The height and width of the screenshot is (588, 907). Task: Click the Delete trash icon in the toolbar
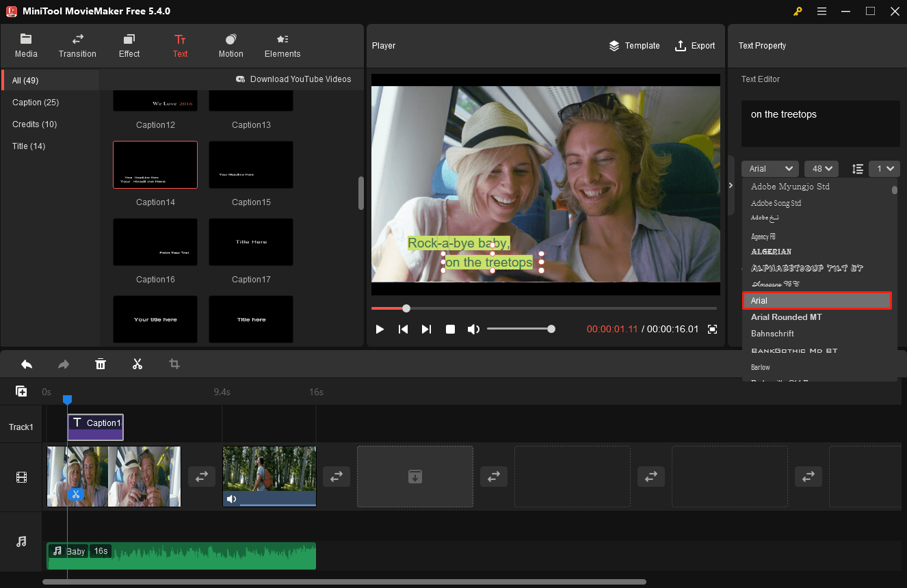101,364
